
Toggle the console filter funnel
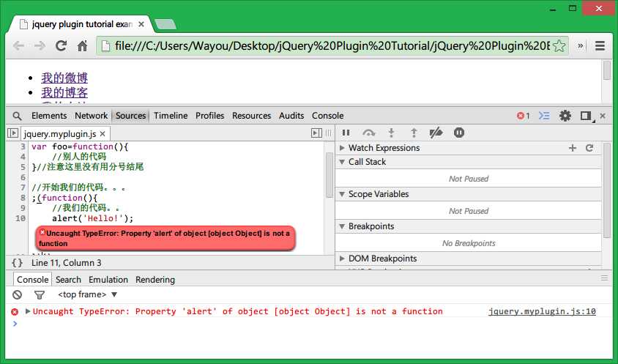click(40, 294)
